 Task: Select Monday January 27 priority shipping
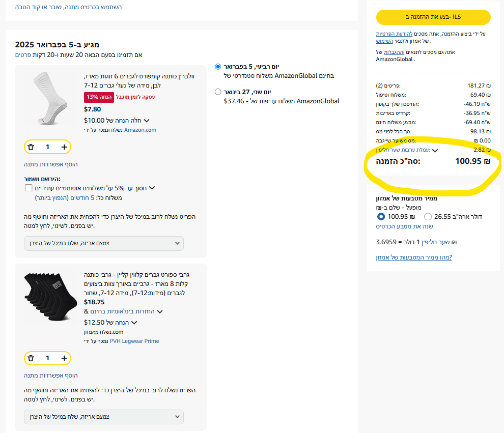218,92
